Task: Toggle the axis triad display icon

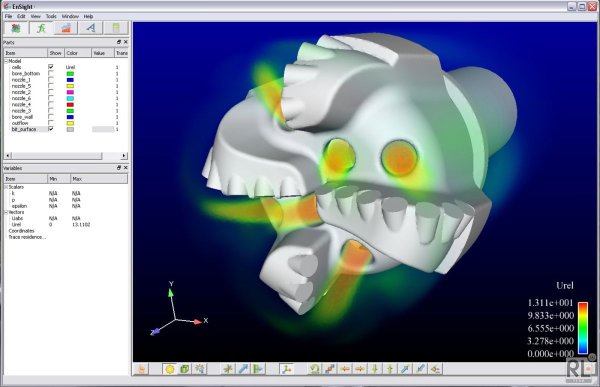Action: click(286, 369)
